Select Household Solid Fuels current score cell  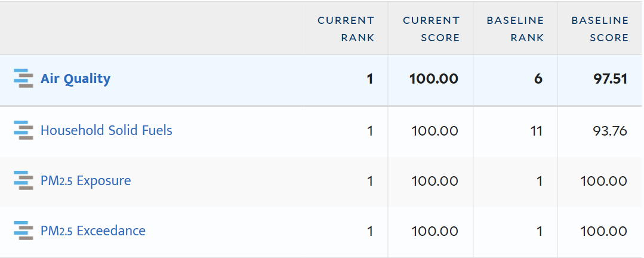pos(435,130)
